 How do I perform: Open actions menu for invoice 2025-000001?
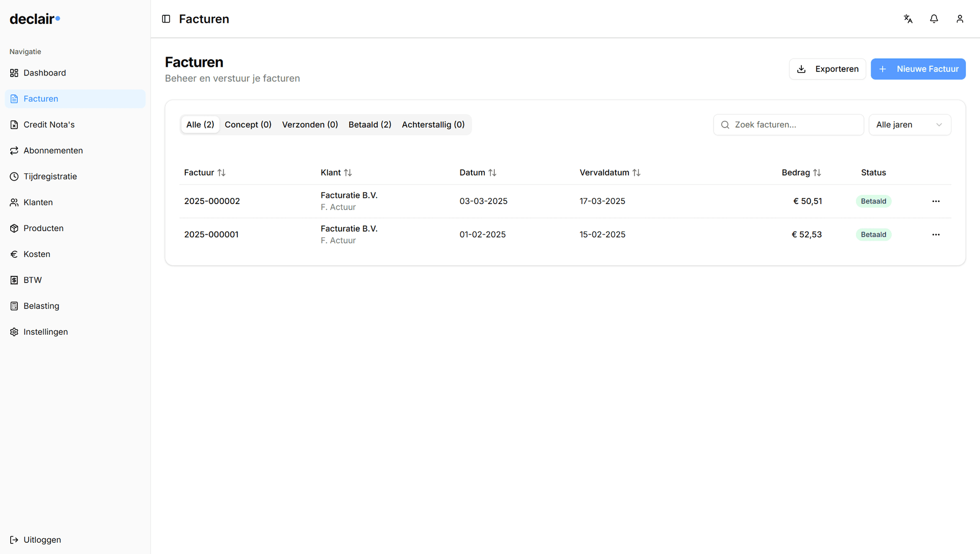click(936, 235)
